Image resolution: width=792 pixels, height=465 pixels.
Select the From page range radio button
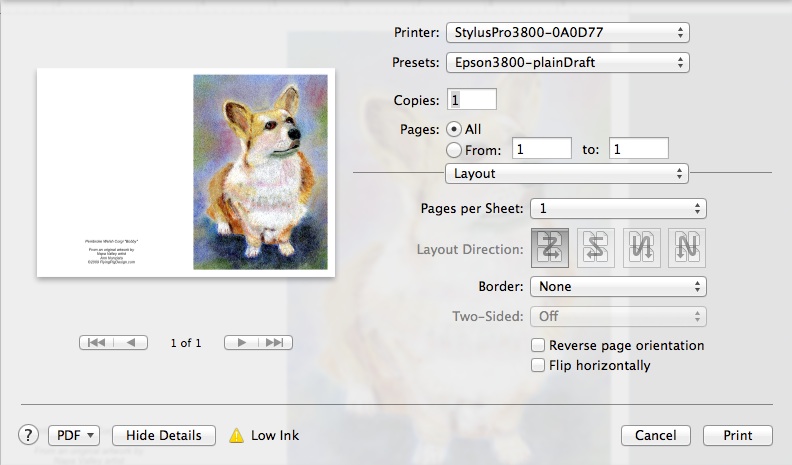click(x=454, y=149)
